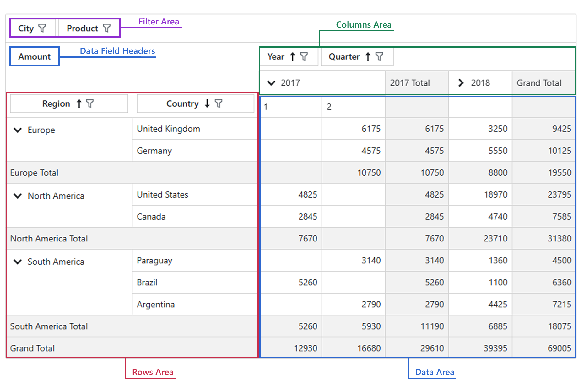Click the Quarter field filter icon

coord(379,56)
